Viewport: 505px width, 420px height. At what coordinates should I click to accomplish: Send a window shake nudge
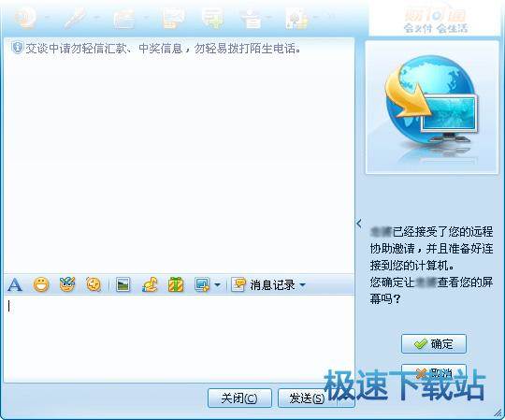(94, 284)
